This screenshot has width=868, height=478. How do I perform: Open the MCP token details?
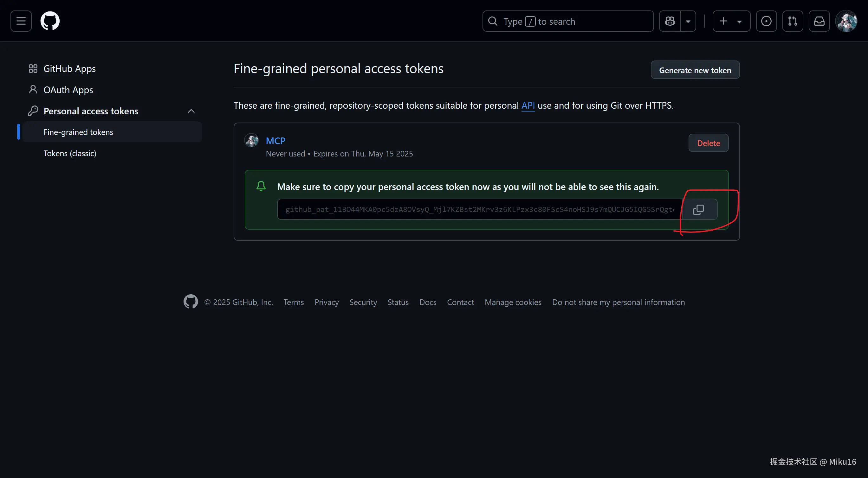coord(275,141)
